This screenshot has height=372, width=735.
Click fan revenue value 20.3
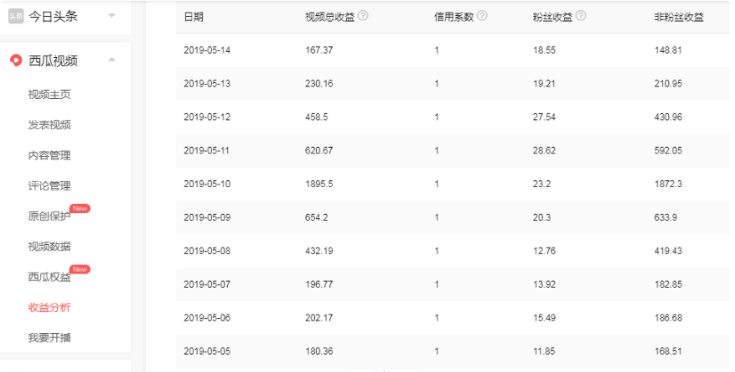pyautogui.click(x=542, y=217)
